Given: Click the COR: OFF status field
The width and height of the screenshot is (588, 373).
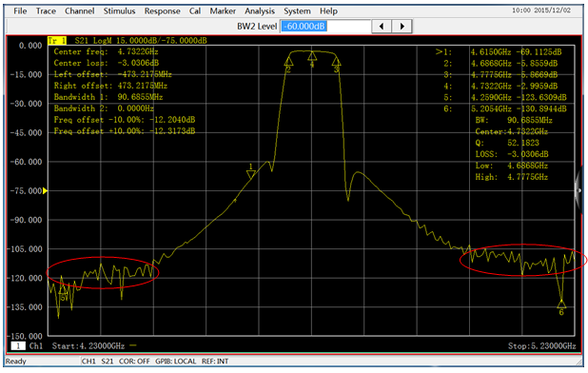Looking at the screenshot, I should [134, 362].
